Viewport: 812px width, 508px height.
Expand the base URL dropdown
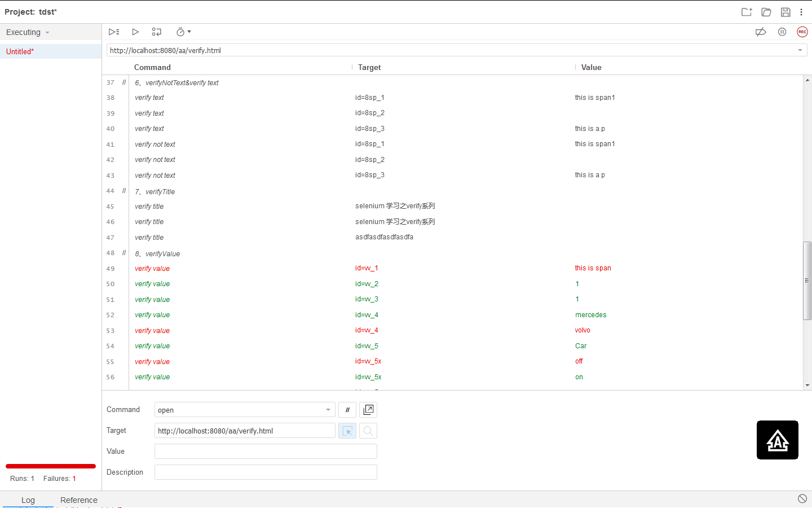tap(800, 50)
